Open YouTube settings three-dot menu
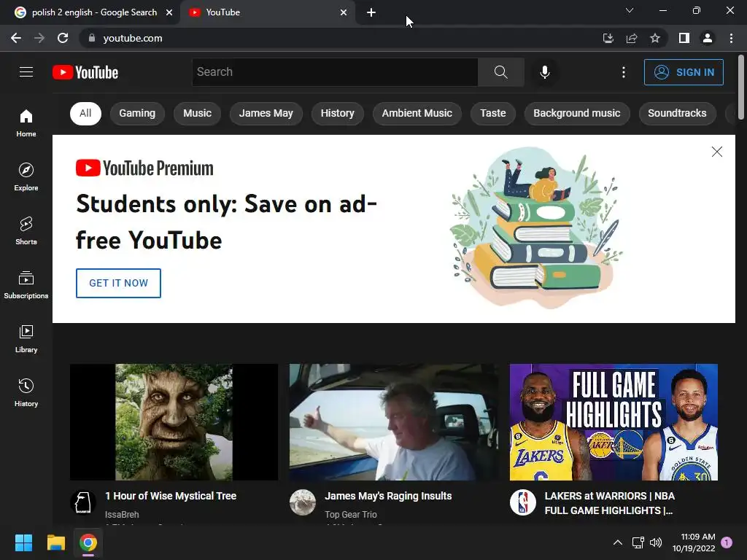Viewport: 747px width, 560px height. tap(623, 72)
